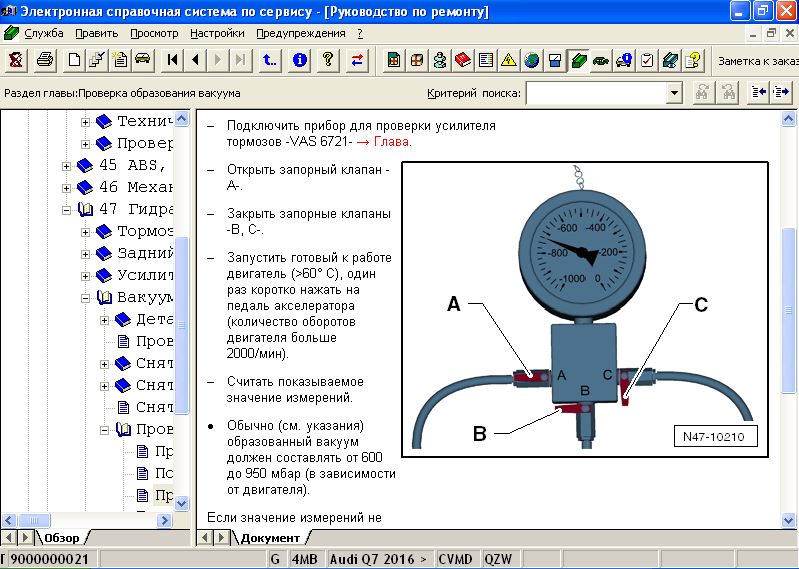Click the globe icon in toolbar
The width and height of the screenshot is (799, 569).
(x=532, y=60)
